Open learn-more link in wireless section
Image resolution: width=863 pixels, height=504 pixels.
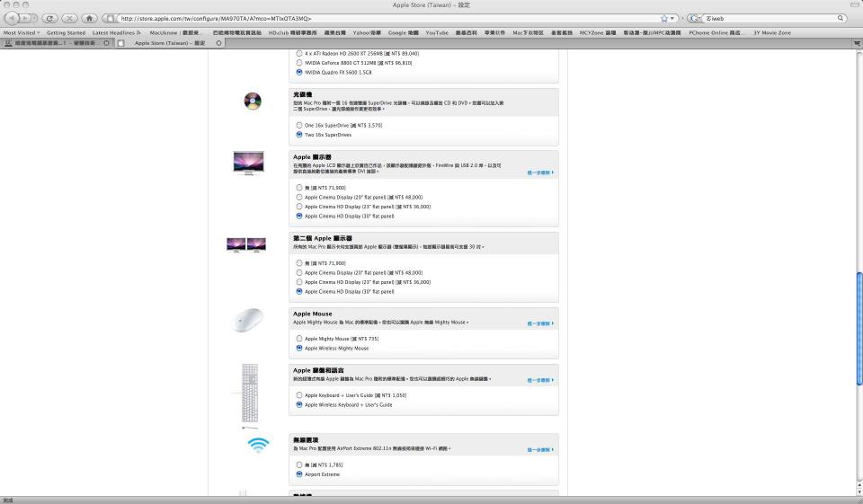540,450
